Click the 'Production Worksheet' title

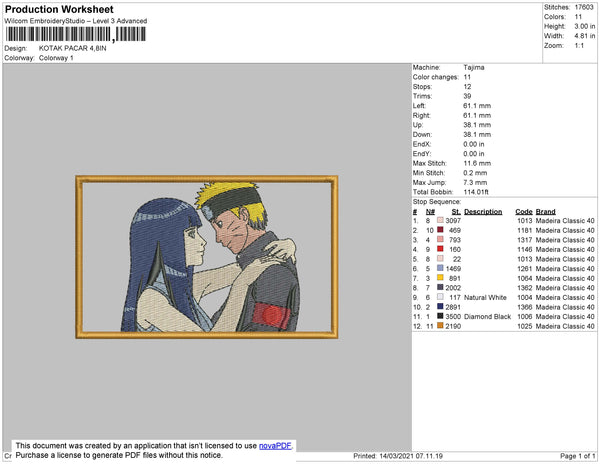coord(59,10)
